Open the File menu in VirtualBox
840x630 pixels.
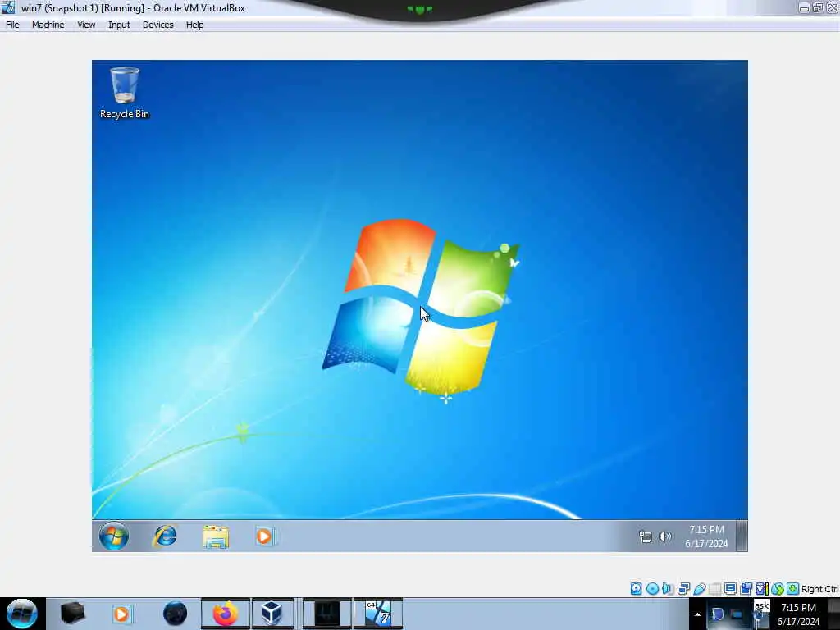[x=12, y=25]
